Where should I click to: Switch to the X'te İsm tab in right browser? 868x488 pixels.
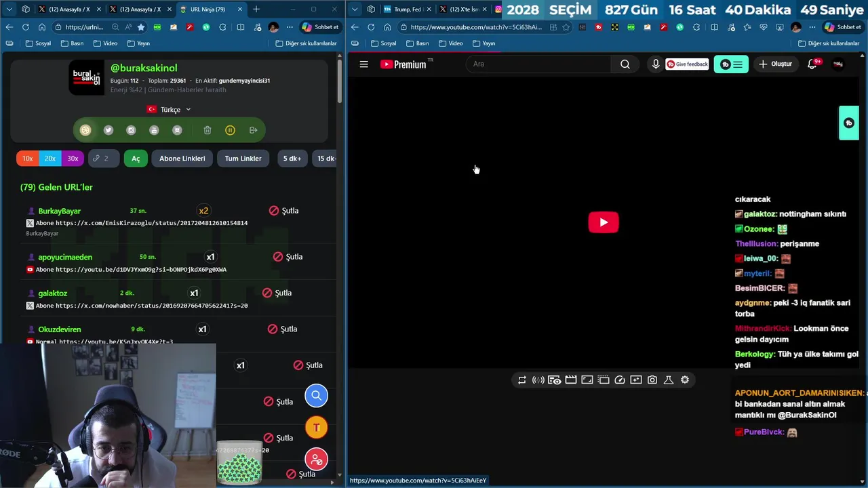463,9
